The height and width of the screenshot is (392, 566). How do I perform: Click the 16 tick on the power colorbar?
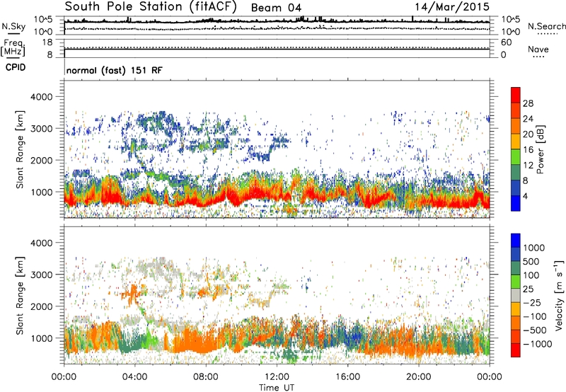coord(528,150)
